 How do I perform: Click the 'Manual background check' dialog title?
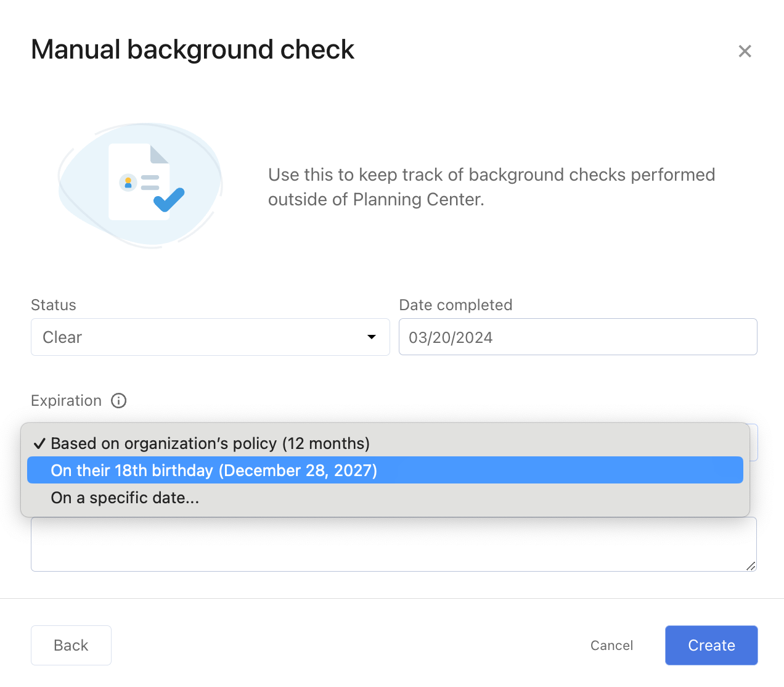[192, 49]
